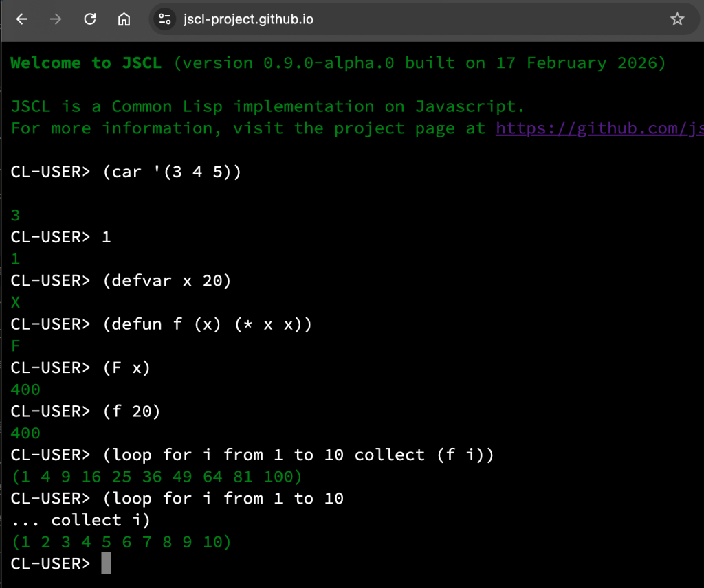The image size is (704, 588).
Task: Click the site information icon in address bar
Action: [x=163, y=19]
